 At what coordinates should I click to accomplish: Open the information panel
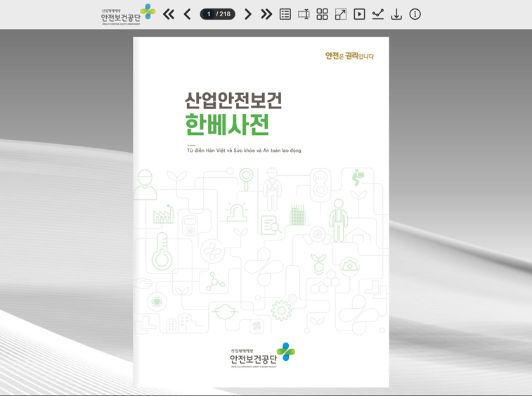[x=415, y=14]
